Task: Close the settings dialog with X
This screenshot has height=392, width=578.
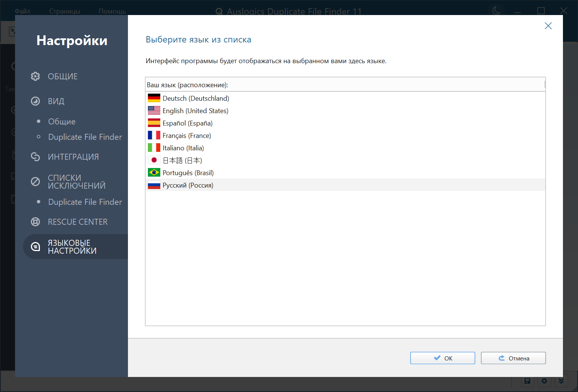Action: pyautogui.click(x=548, y=26)
